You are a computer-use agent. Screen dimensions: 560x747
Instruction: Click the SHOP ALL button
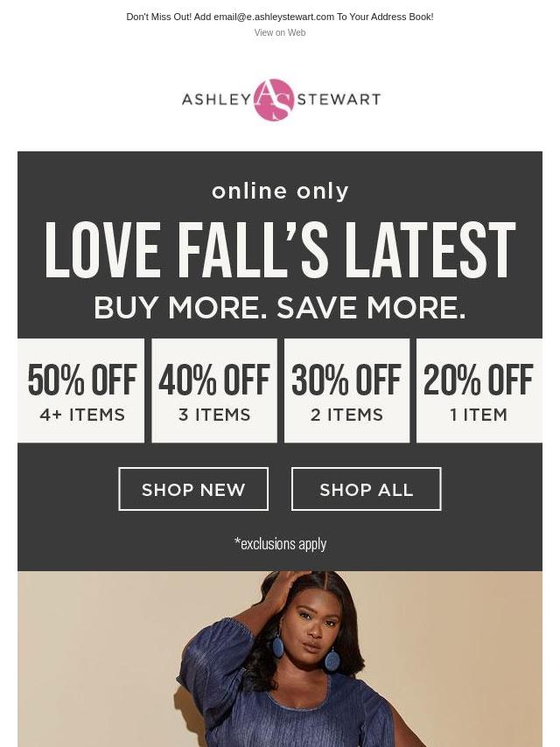coord(366,489)
